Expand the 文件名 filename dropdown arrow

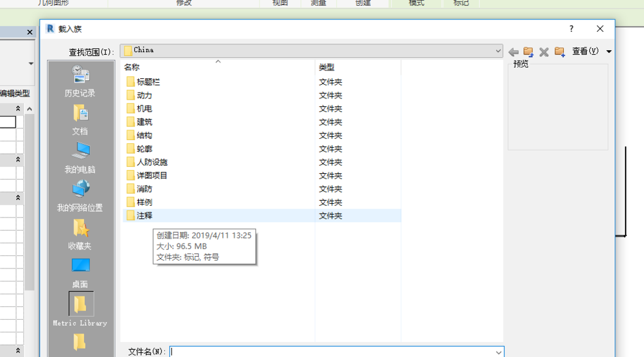pos(498,352)
